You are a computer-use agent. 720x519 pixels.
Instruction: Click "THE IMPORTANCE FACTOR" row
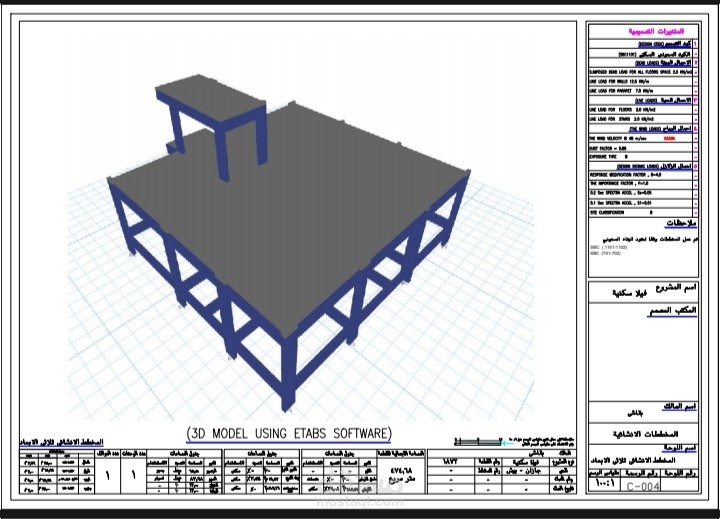(641, 184)
